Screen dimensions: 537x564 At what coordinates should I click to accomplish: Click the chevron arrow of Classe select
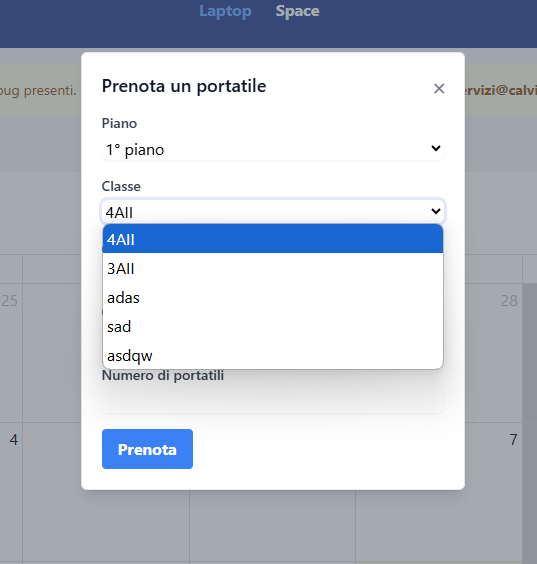coord(436,211)
